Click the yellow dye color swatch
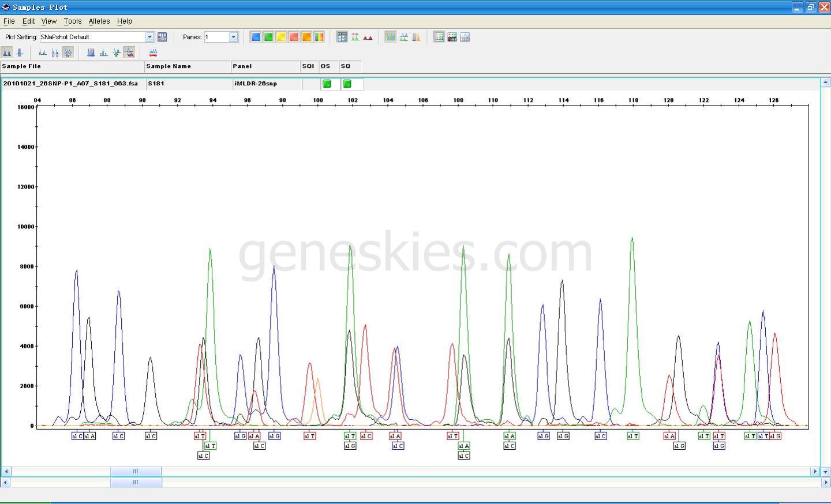This screenshot has height=504, width=831. (x=281, y=37)
